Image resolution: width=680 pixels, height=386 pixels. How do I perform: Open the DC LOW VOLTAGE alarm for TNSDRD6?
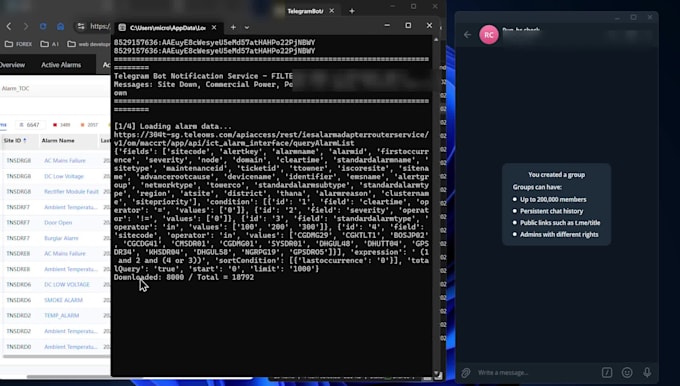[67, 285]
